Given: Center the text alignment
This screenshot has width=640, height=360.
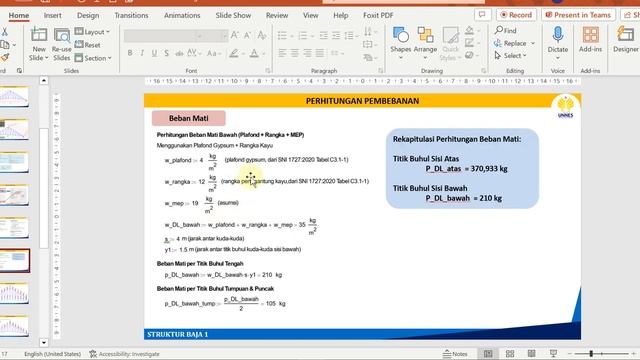Looking at the screenshot, I should (x=295, y=53).
